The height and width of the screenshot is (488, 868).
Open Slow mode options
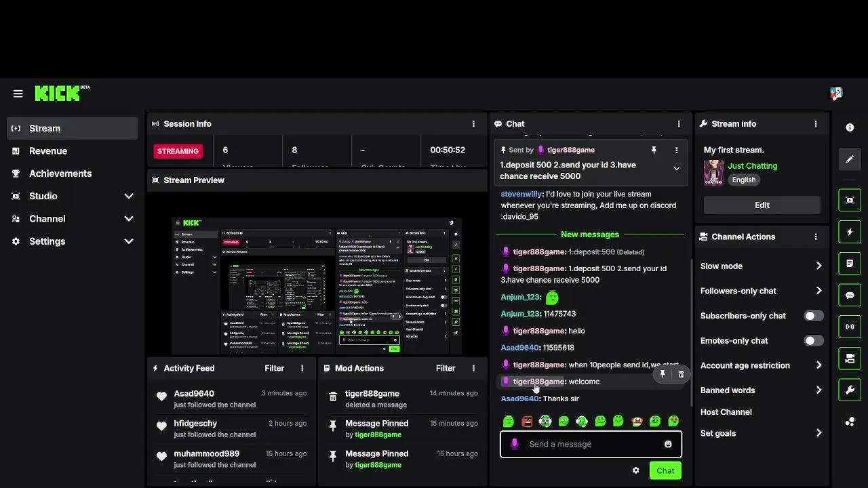pyautogui.click(x=762, y=266)
